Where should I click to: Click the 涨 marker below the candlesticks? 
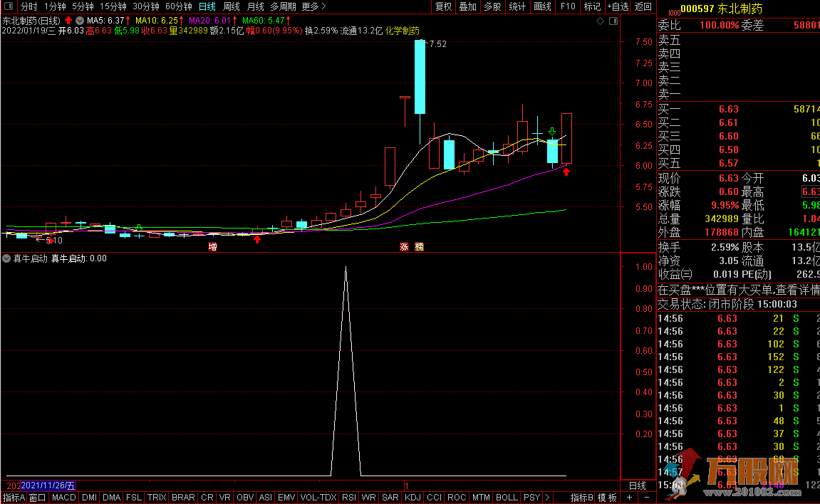pyautogui.click(x=404, y=246)
